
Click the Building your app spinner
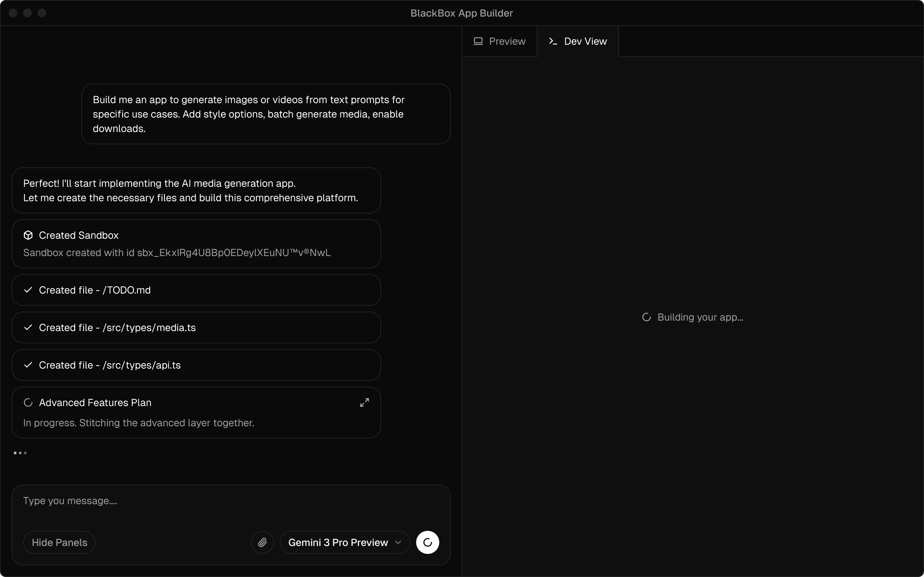(x=646, y=317)
